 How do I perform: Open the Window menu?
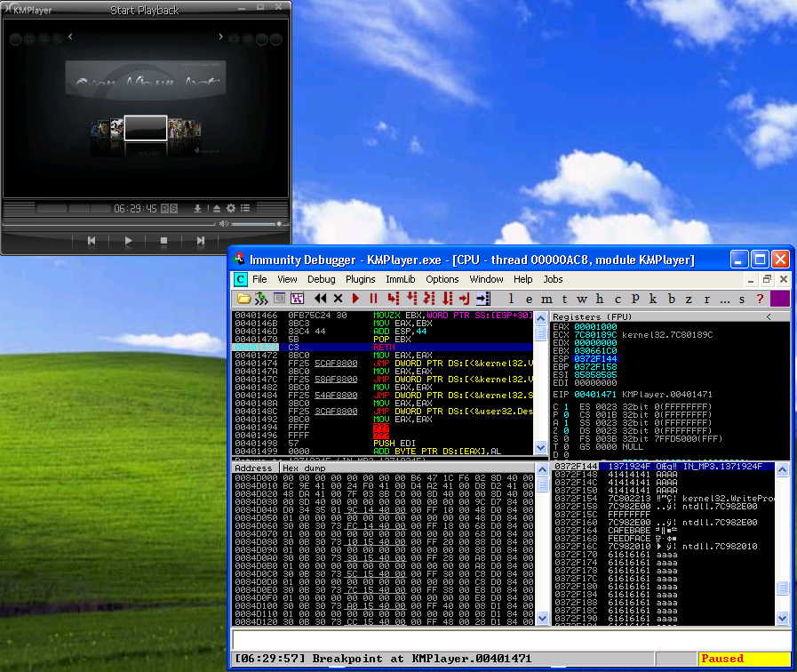pos(486,279)
